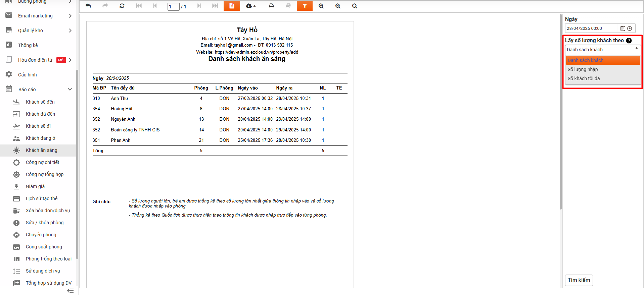
Task: Open the clock time picker icon
Action: pyautogui.click(x=630, y=28)
